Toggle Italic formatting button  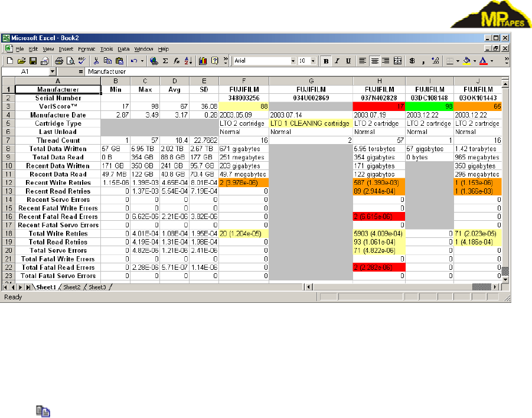click(337, 61)
